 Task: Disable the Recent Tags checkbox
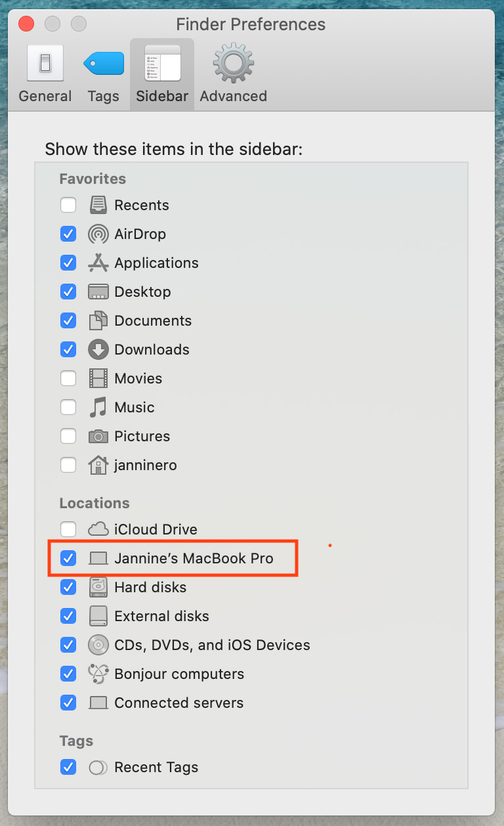(68, 767)
